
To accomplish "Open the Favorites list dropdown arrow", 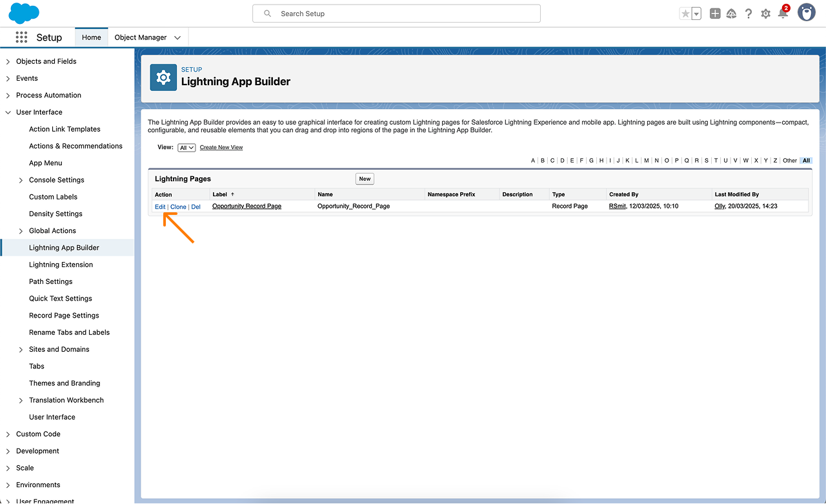I will point(696,14).
